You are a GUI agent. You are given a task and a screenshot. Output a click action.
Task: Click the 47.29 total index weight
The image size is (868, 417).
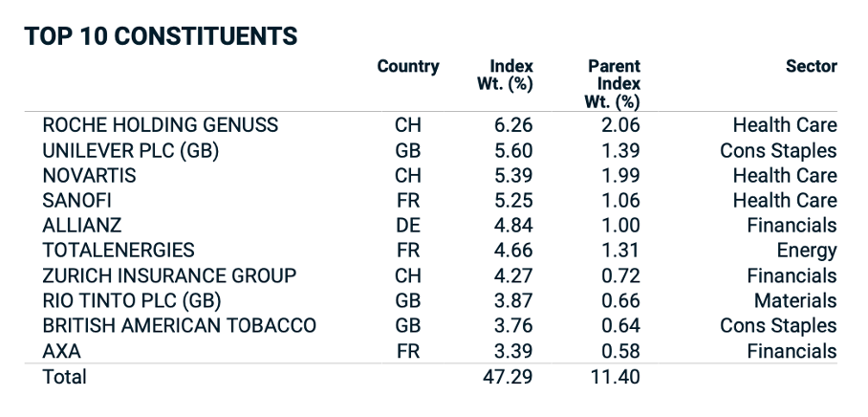(508, 377)
